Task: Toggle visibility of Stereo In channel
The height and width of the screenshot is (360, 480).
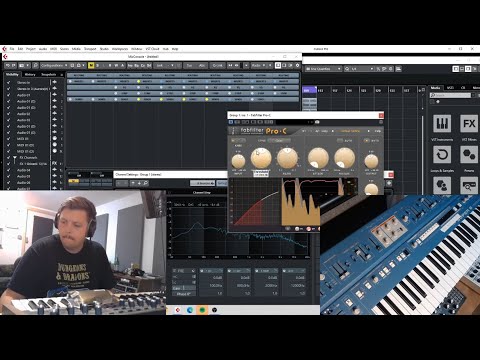Action: [9, 82]
